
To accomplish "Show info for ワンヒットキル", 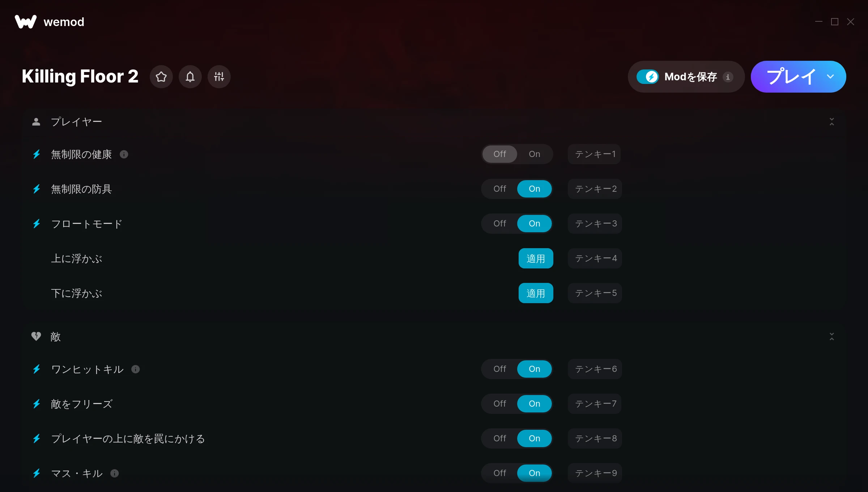I will [136, 369].
